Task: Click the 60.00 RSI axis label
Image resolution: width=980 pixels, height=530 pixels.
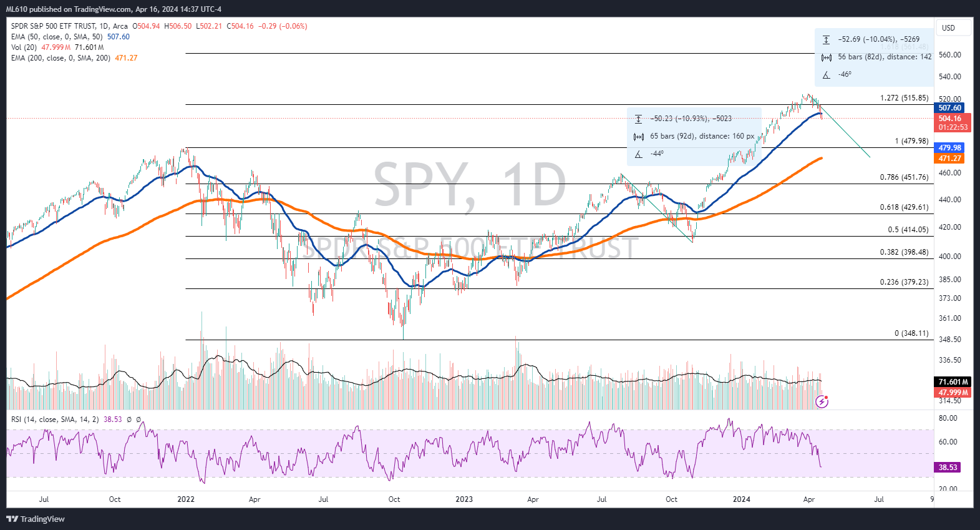Action: point(948,442)
